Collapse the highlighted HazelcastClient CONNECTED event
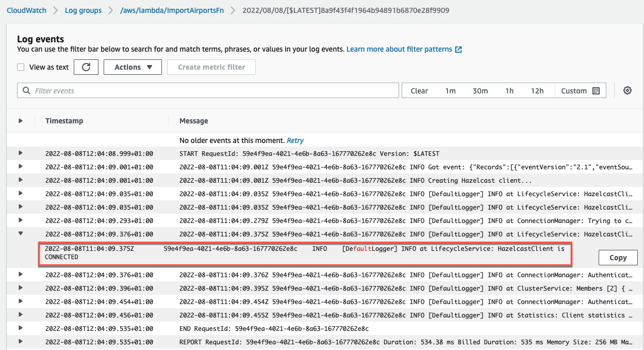Viewport: 644px width, 350px height. tap(21, 233)
